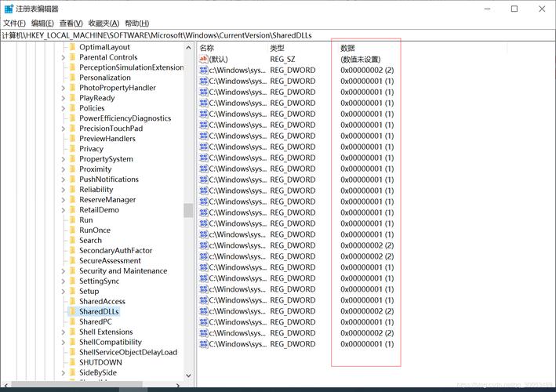Select the Personalization key folder icon
This screenshot has width=556, height=392.
point(73,78)
